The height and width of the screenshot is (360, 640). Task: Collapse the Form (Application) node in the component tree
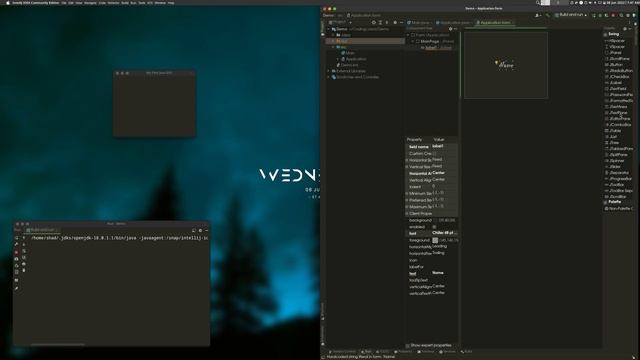409,35
